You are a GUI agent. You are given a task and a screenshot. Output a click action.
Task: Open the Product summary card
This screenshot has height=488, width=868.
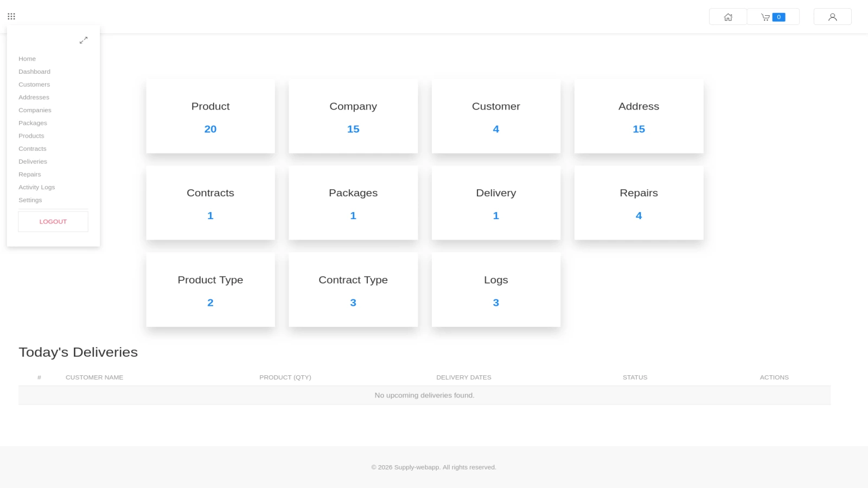[x=210, y=116]
